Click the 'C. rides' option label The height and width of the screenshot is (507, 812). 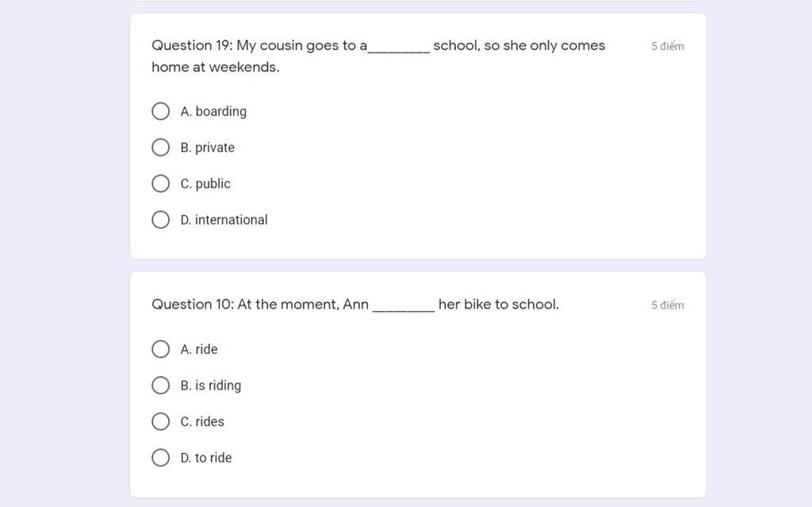[x=202, y=421]
